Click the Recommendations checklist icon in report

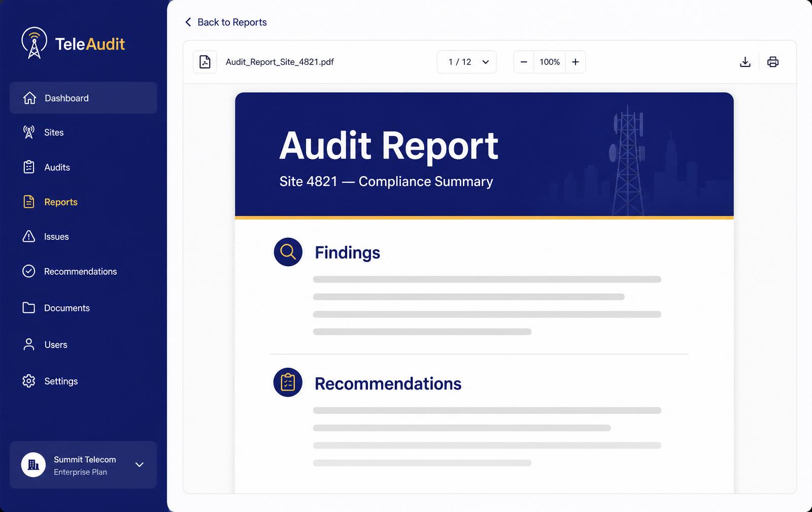[288, 382]
